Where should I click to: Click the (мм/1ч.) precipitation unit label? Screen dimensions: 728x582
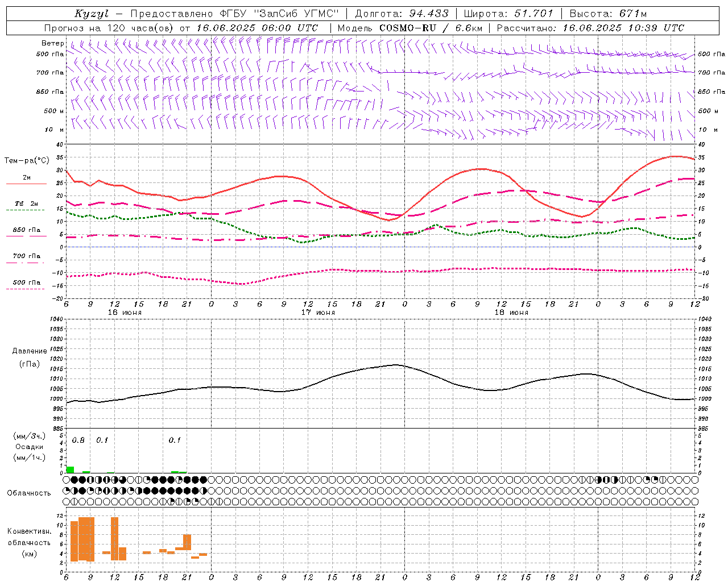coord(30,458)
